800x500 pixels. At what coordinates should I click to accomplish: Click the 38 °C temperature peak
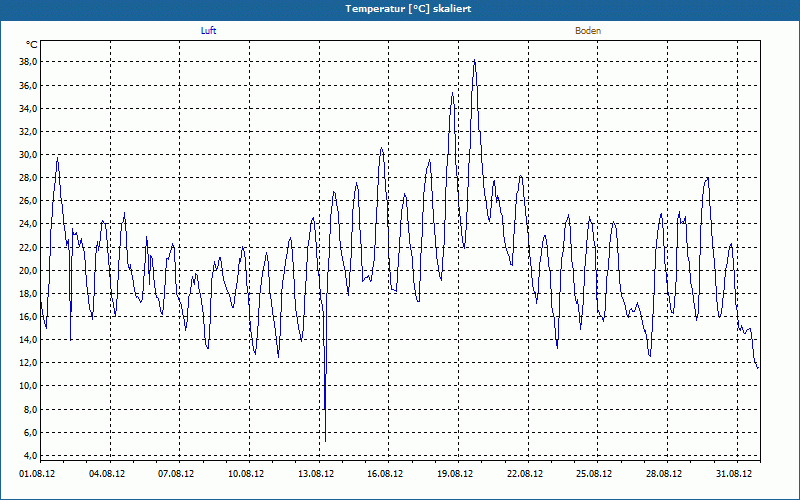[x=474, y=61]
